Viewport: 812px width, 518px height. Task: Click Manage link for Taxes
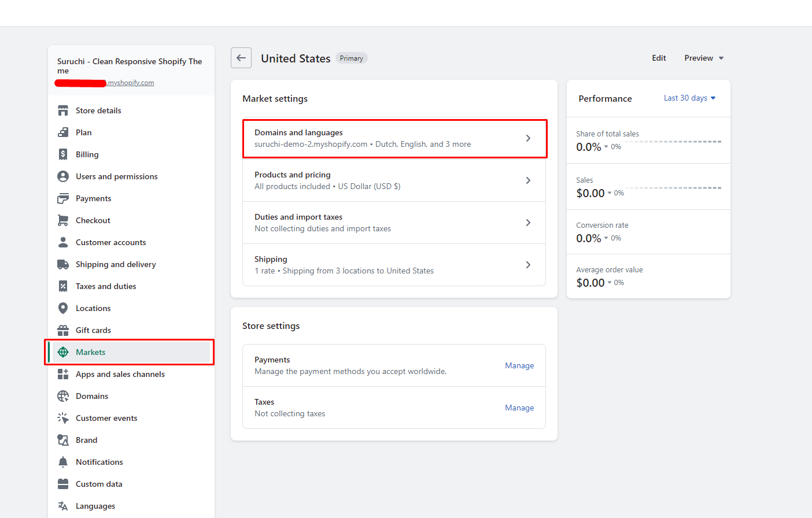tap(519, 408)
